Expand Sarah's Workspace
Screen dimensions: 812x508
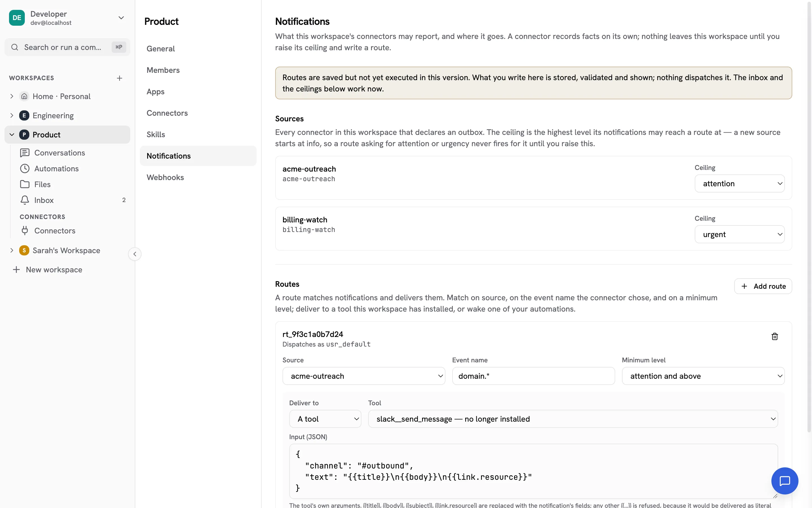pos(12,250)
